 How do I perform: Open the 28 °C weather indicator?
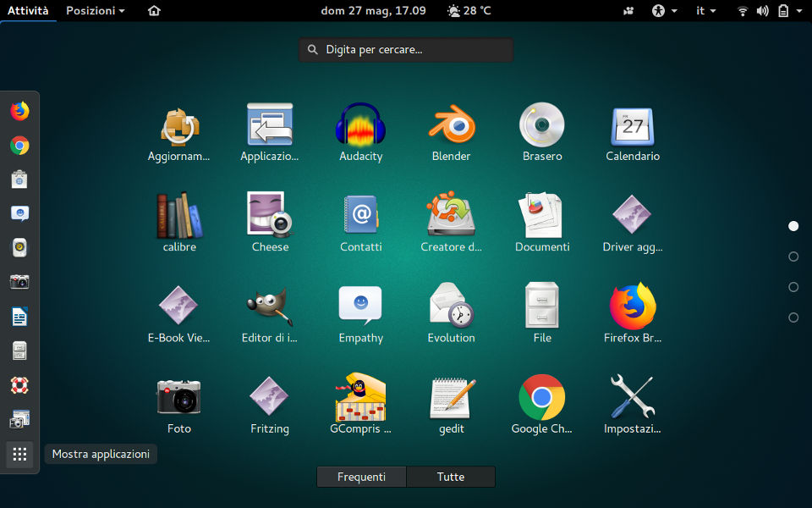469,10
